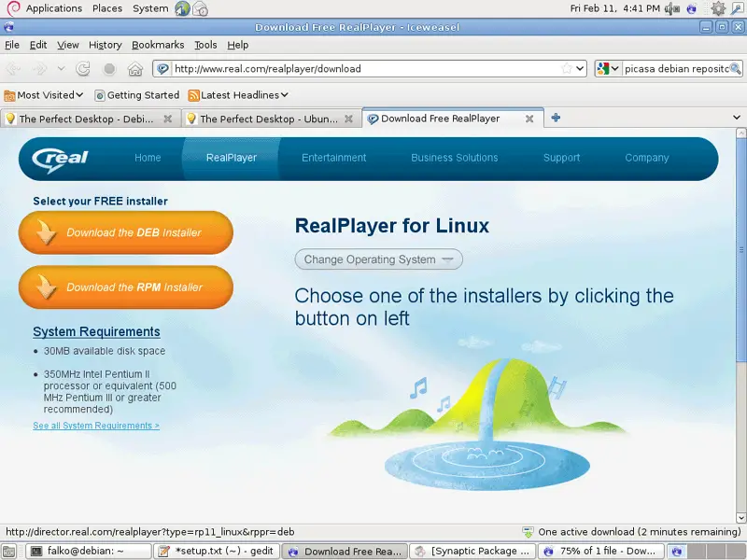This screenshot has width=747, height=560.
Task: Click the search magnifier icon in search box
Action: click(x=735, y=68)
